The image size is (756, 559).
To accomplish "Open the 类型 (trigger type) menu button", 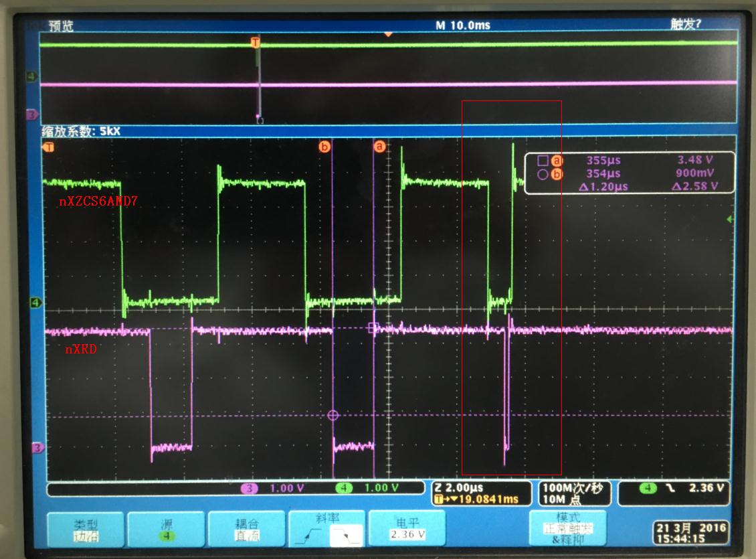I will tap(86, 529).
